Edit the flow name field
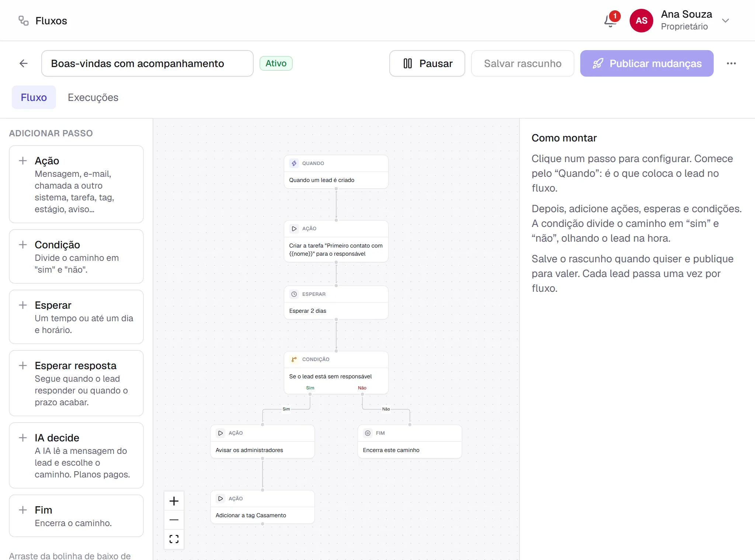The width and height of the screenshot is (755, 560). coord(147,63)
